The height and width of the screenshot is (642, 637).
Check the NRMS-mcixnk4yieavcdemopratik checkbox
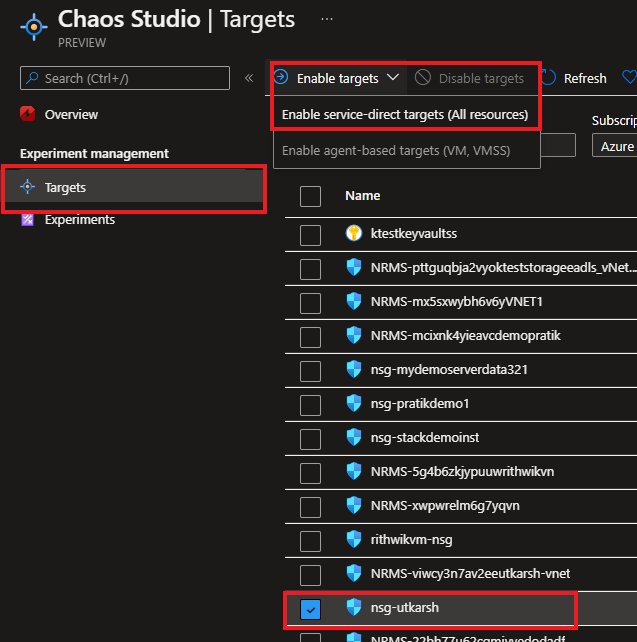310,337
